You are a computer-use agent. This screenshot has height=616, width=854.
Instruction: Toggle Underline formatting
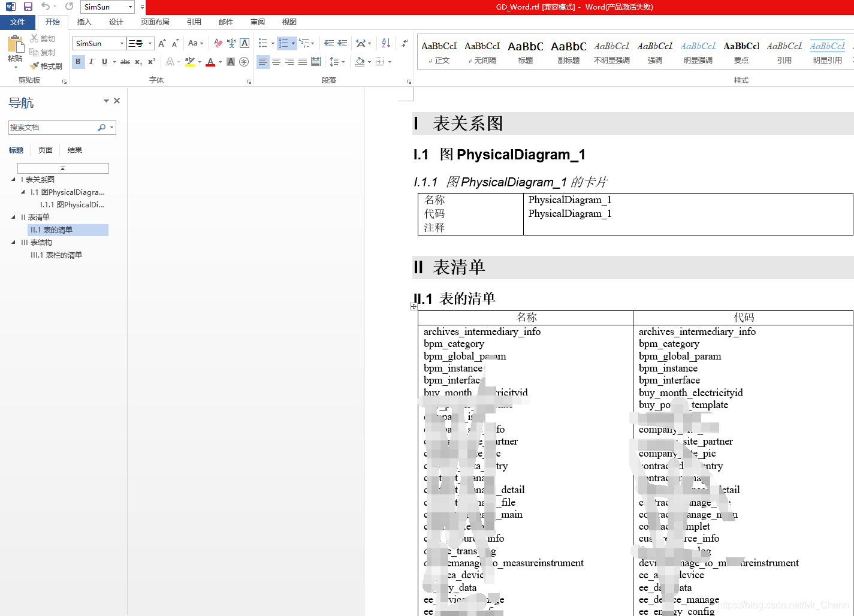pyautogui.click(x=104, y=62)
